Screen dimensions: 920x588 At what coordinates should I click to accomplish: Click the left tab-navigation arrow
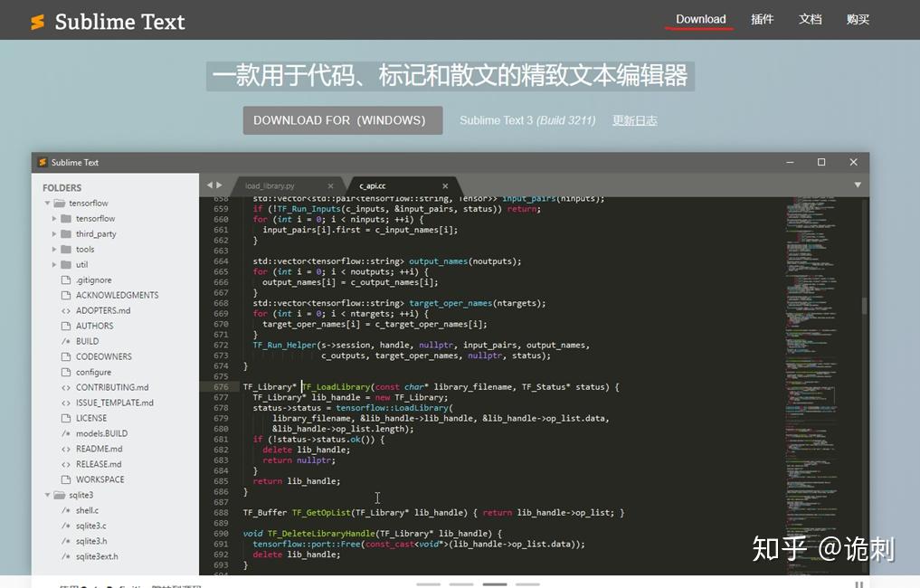211,185
